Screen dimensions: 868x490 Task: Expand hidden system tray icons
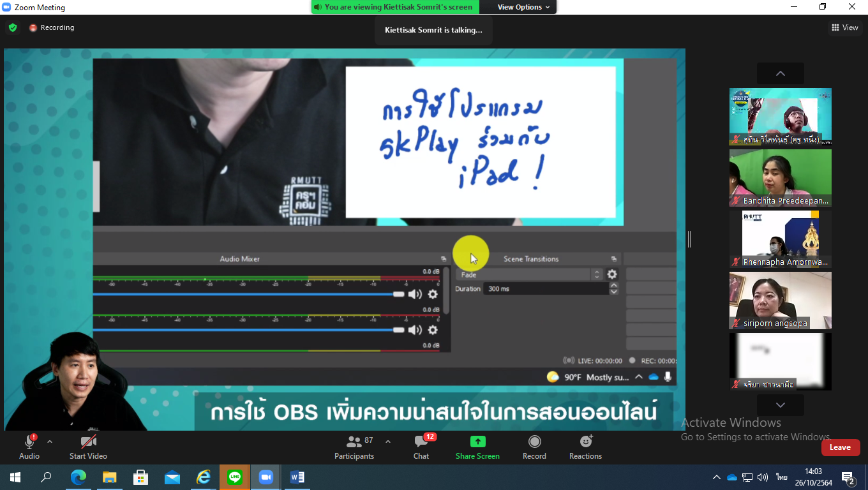(717, 477)
